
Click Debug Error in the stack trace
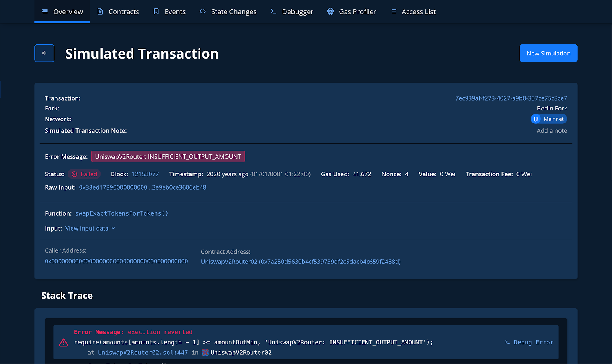(x=529, y=342)
